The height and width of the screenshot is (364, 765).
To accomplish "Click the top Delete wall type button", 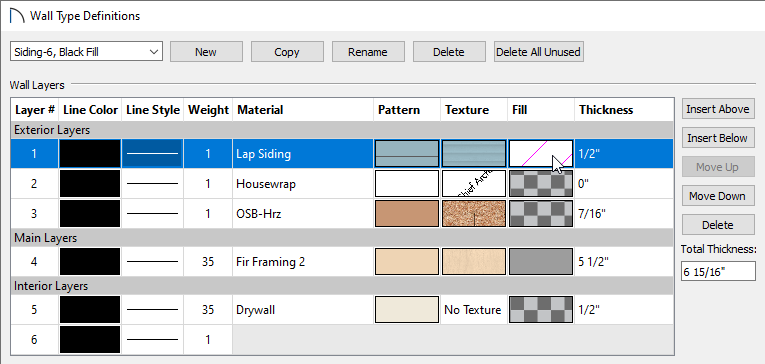I will 449,52.
